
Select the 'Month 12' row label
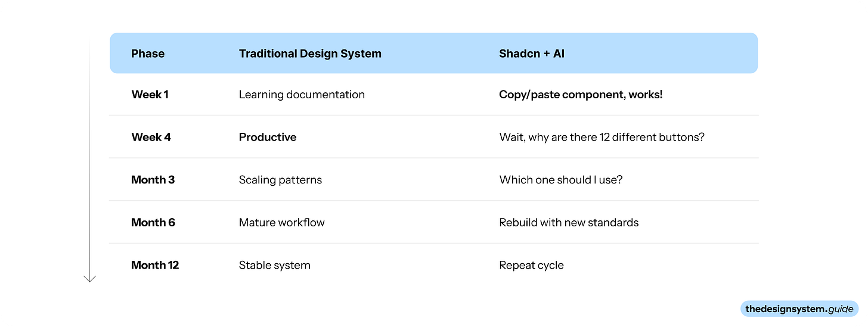tap(155, 266)
